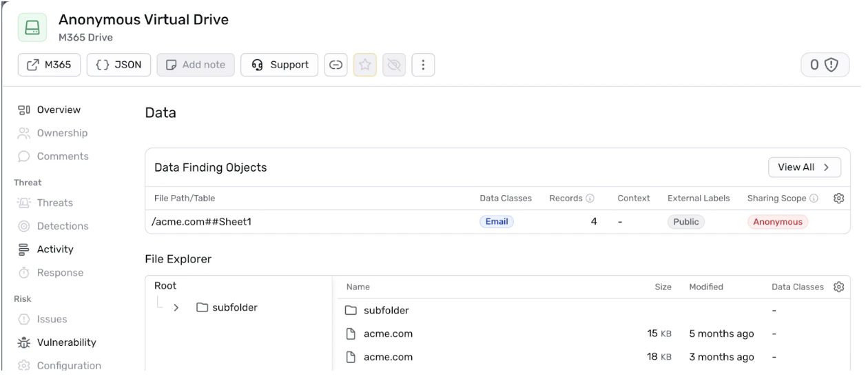This screenshot has width=868, height=390.
Task: Click the Name column header
Action: coord(358,287)
